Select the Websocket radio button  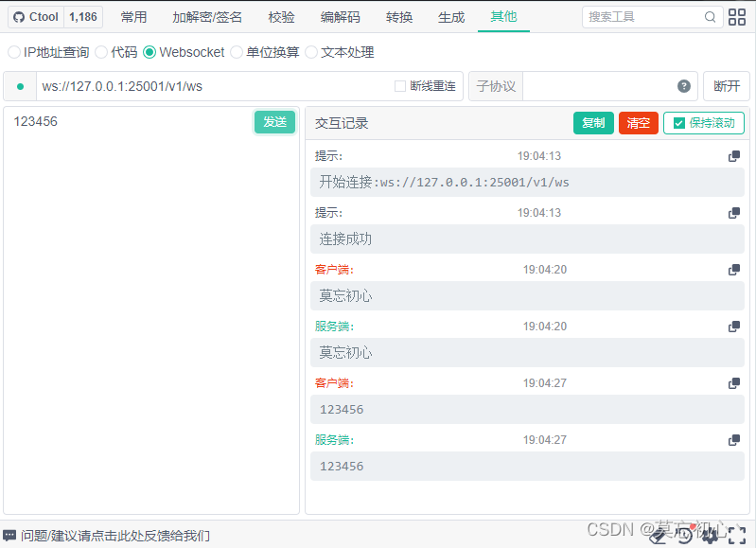[149, 52]
